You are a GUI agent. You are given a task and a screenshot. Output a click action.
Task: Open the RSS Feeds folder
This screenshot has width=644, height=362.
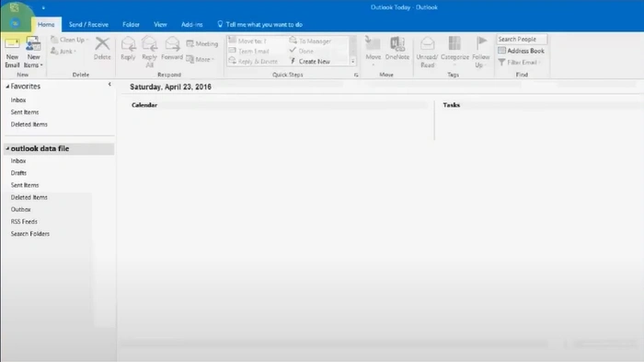(24, 221)
